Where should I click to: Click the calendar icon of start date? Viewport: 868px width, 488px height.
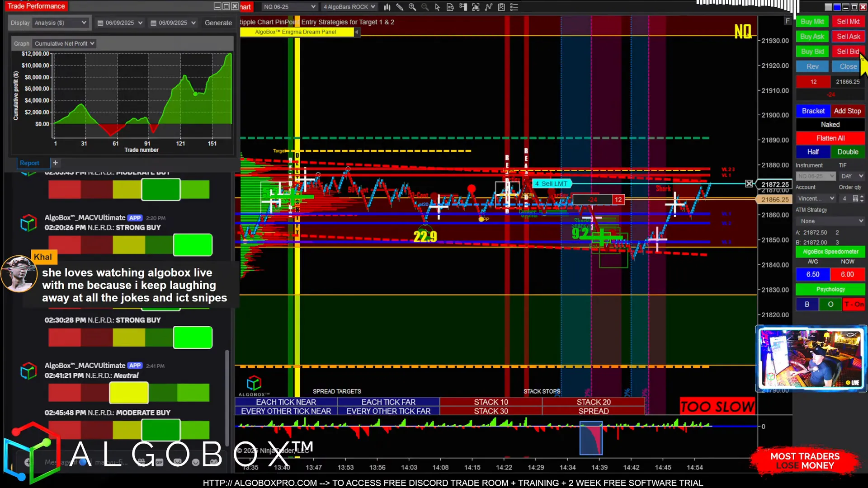[100, 23]
